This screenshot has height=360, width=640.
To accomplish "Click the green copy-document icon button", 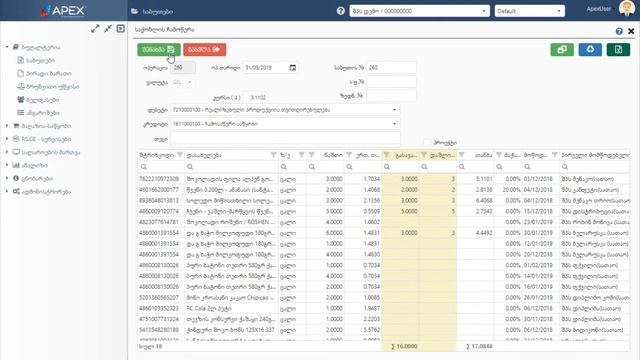I will pos(562,49).
